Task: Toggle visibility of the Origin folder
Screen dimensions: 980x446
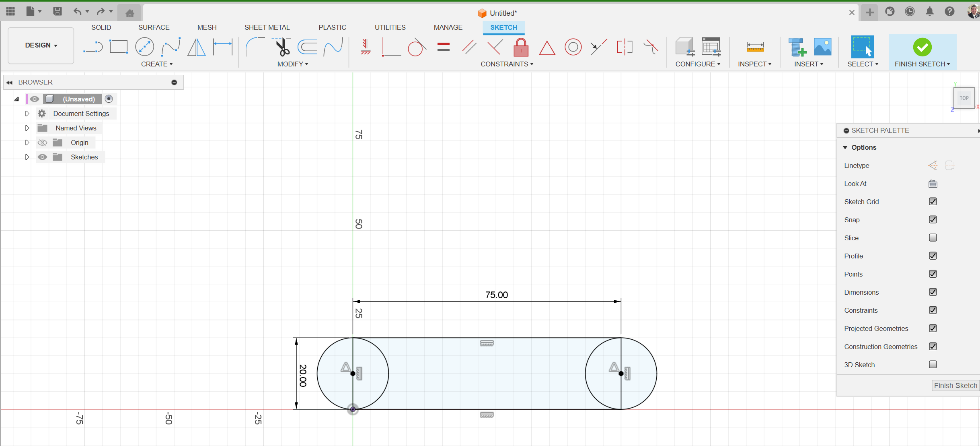Action: coord(42,142)
